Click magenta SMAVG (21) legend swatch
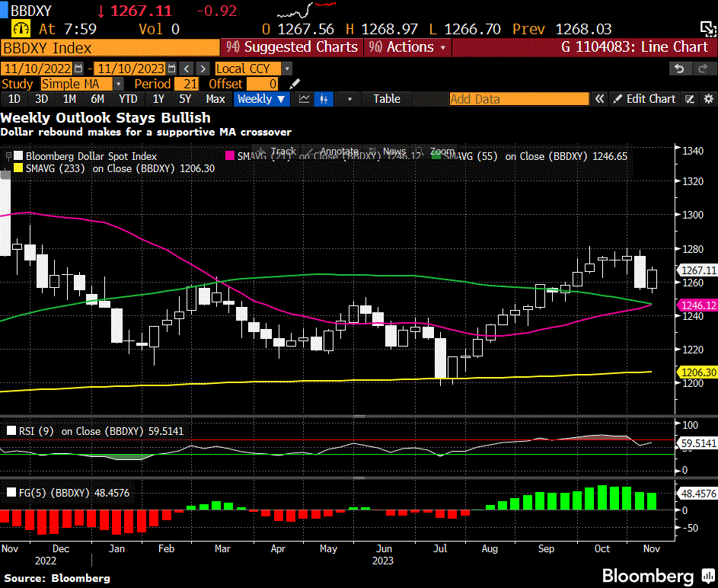The height and width of the screenshot is (588, 718). tap(230, 156)
